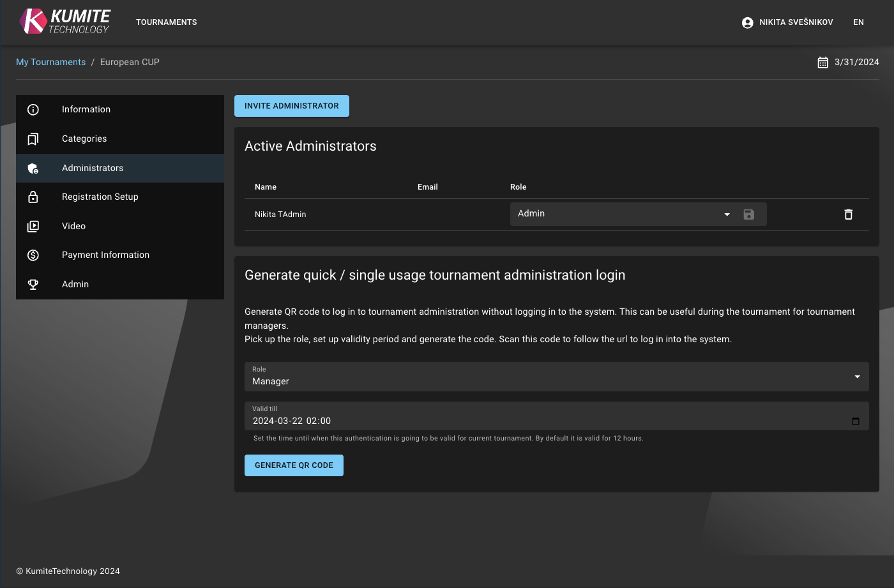Save the Admin role using the disk icon
This screenshot has width=894, height=588.
[748, 215]
